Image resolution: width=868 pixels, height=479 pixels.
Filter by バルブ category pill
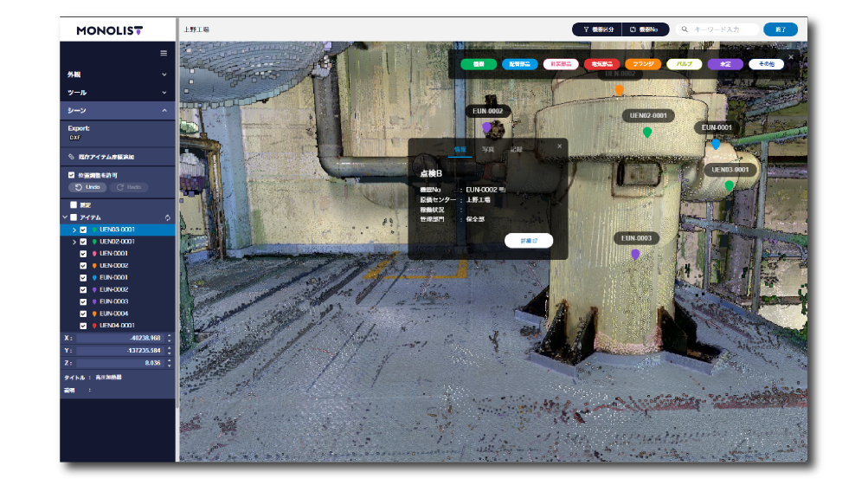[685, 64]
